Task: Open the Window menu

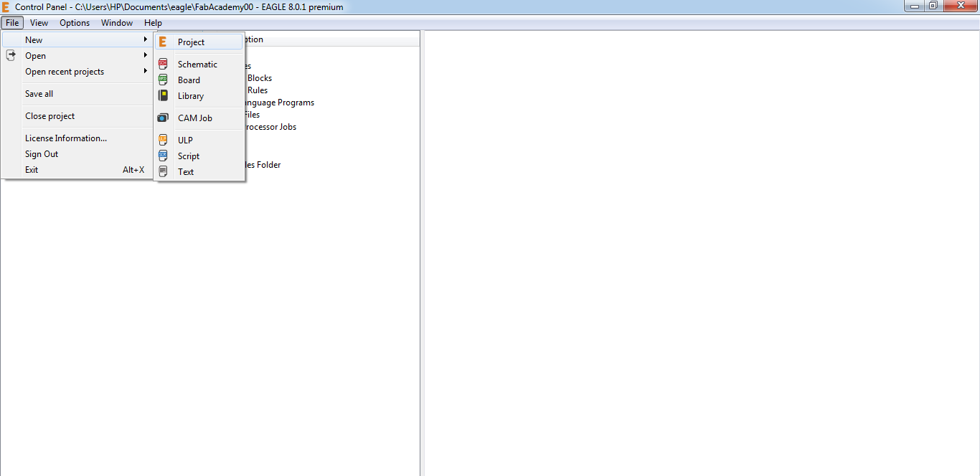Action: (117, 23)
